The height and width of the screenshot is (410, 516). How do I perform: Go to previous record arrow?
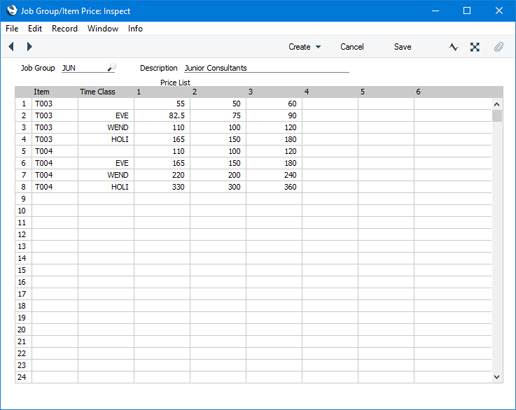[11, 47]
